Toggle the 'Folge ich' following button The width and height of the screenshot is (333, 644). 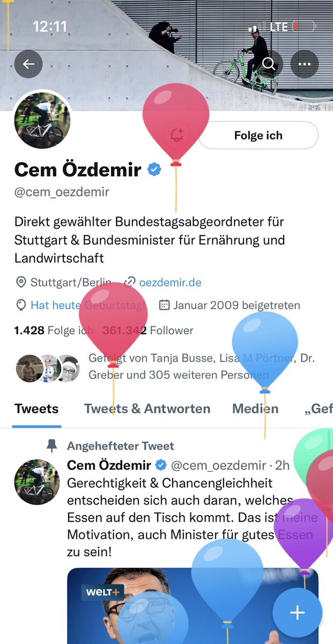pyautogui.click(x=258, y=135)
